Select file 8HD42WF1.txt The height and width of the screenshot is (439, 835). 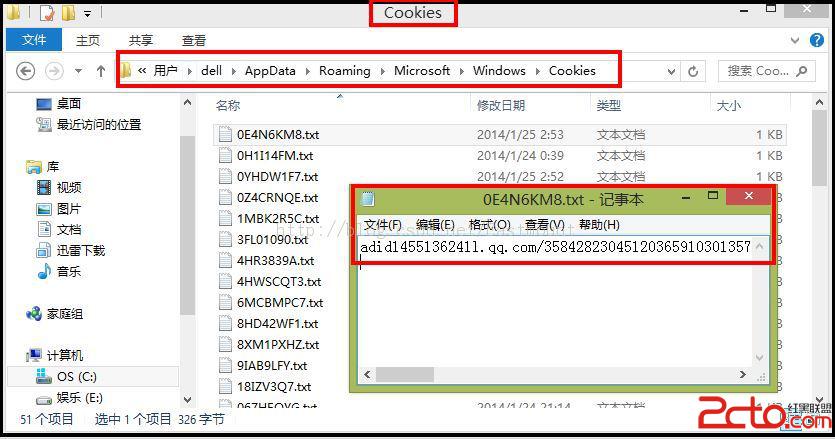click(277, 323)
